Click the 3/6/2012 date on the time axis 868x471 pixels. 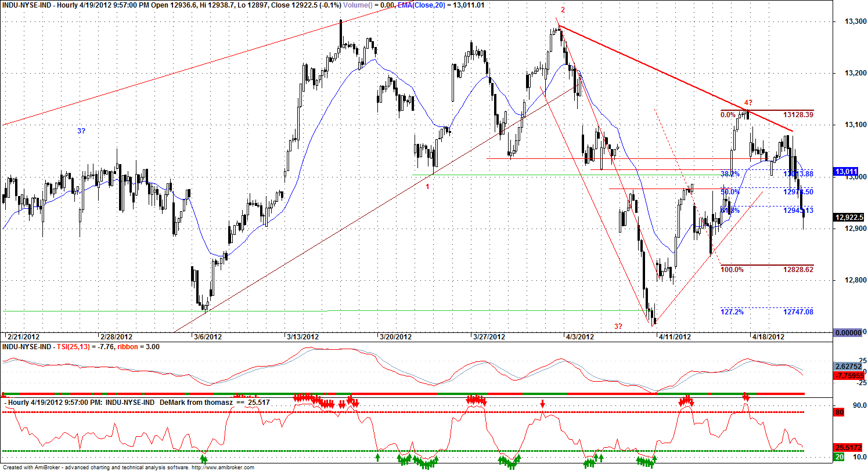click(207, 336)
